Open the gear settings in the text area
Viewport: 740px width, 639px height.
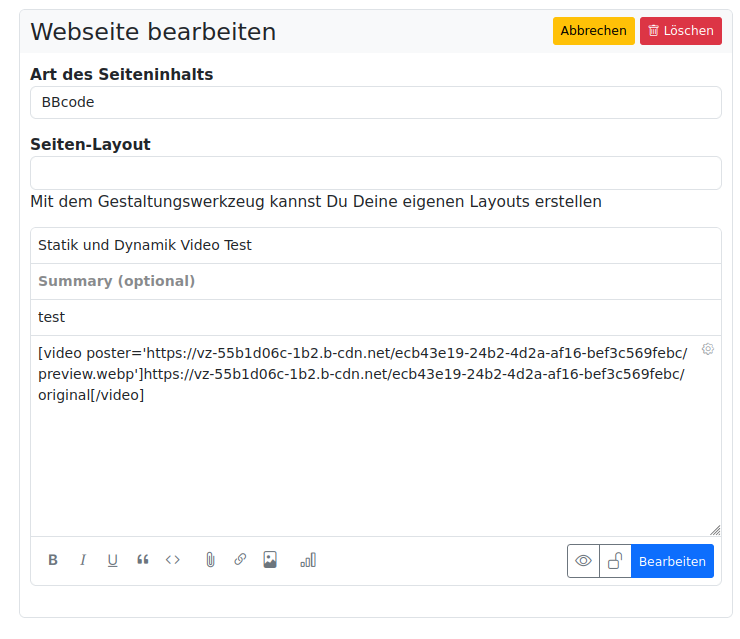708,349
